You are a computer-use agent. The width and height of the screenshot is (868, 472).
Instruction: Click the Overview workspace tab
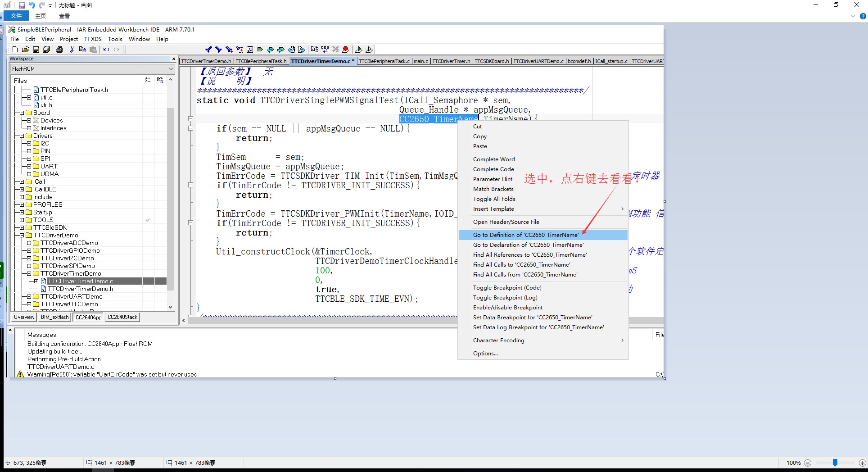tap(24, 317)
